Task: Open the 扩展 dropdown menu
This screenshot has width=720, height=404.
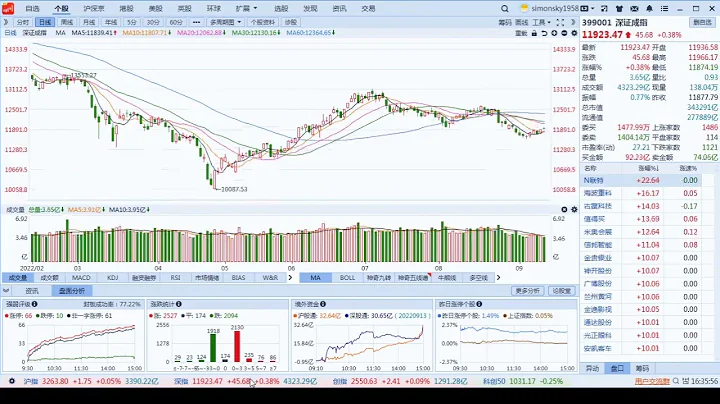Action: pos(246,9)
